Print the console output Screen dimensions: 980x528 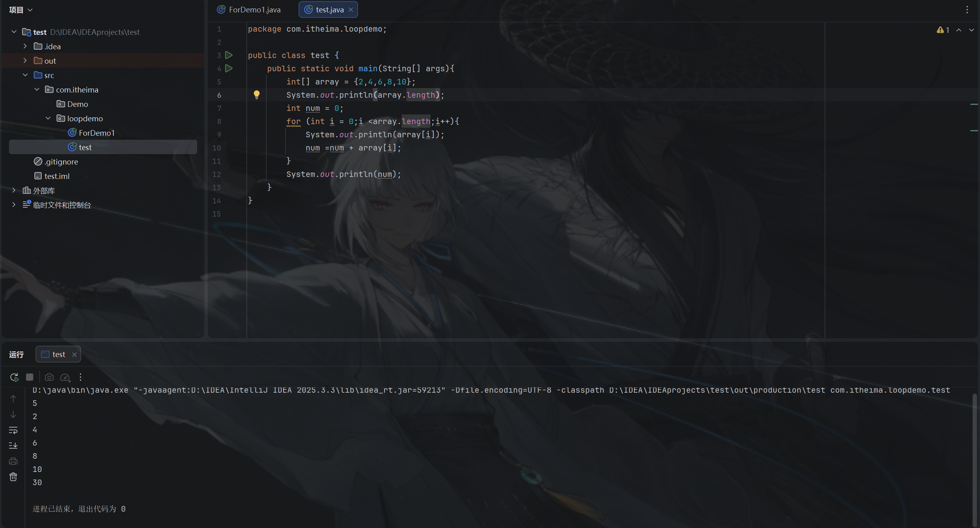click(x=13, y=461)
